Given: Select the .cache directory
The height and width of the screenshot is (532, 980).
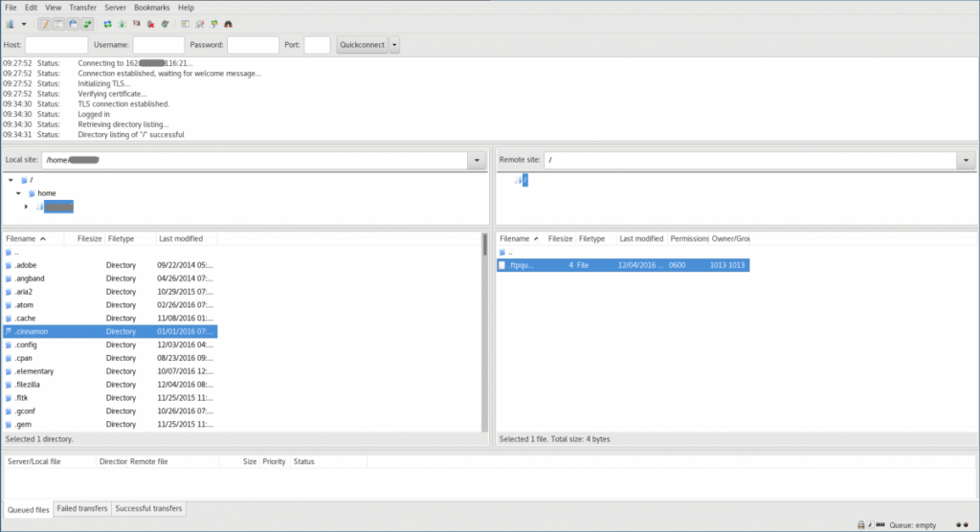Looking at the screenshot, I should pos(110,319).
